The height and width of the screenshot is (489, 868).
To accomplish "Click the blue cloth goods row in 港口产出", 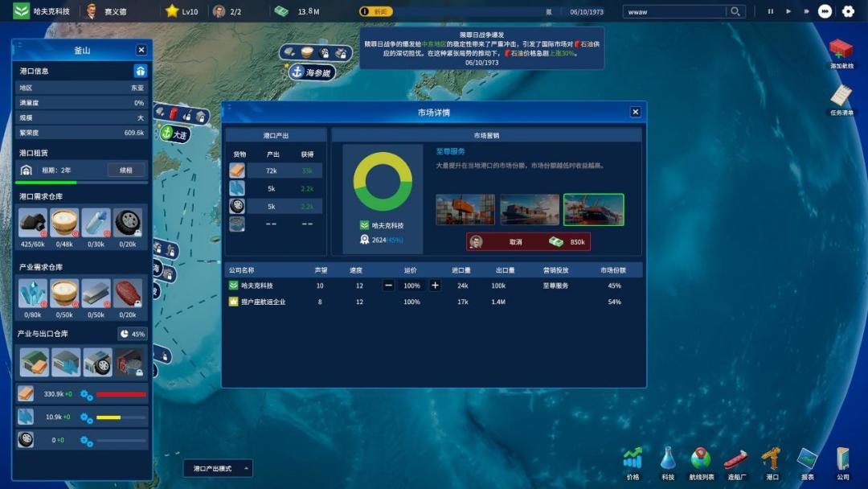I will [x=275, y=188].
